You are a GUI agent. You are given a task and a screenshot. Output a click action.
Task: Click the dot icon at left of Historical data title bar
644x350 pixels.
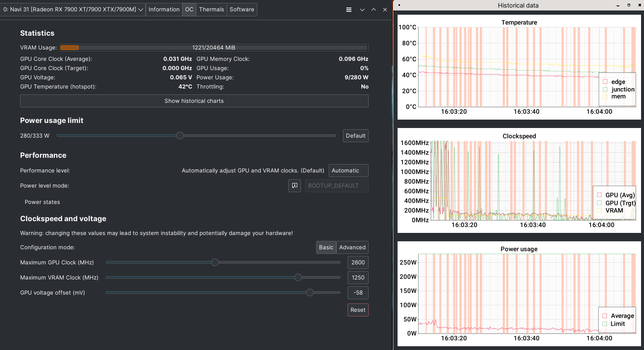399,5
